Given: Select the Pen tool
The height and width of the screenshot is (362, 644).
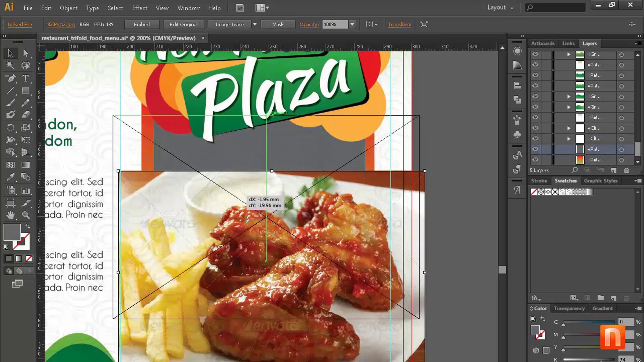Looking at the screenshot, I should tap(10, 78).
